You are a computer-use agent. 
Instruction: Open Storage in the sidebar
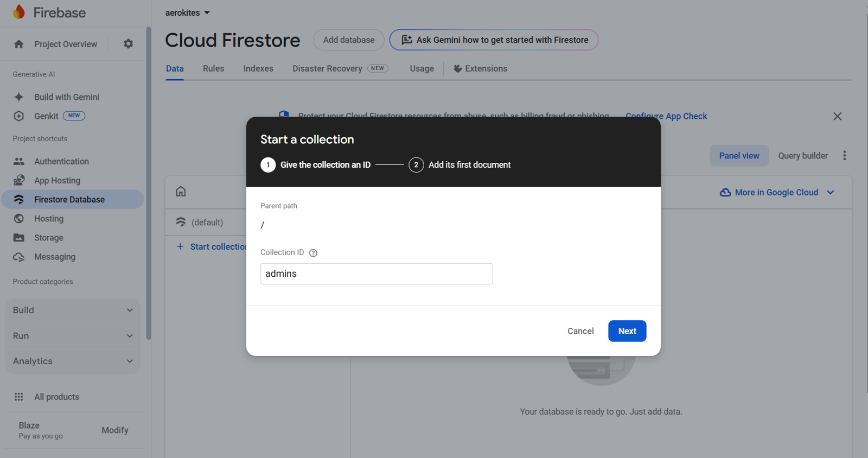(49, 238)
